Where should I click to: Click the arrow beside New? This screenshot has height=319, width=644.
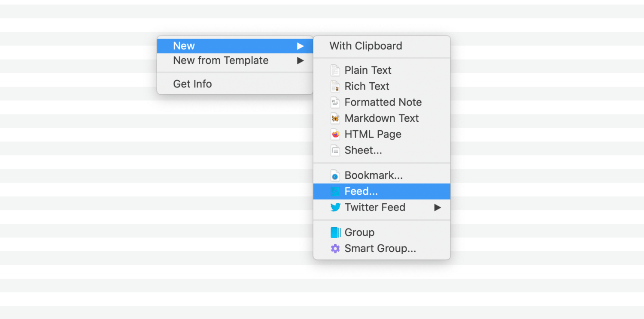click(301, 46)
